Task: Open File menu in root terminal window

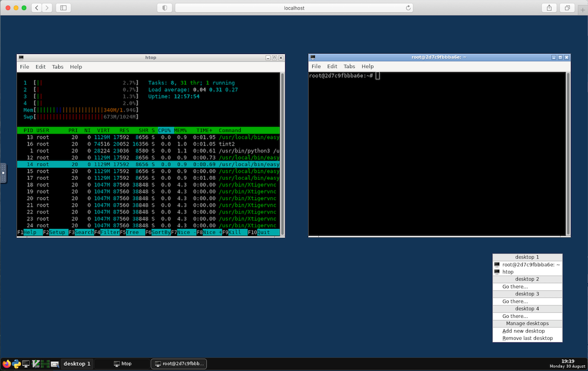Action: click(x=316, y=66)
